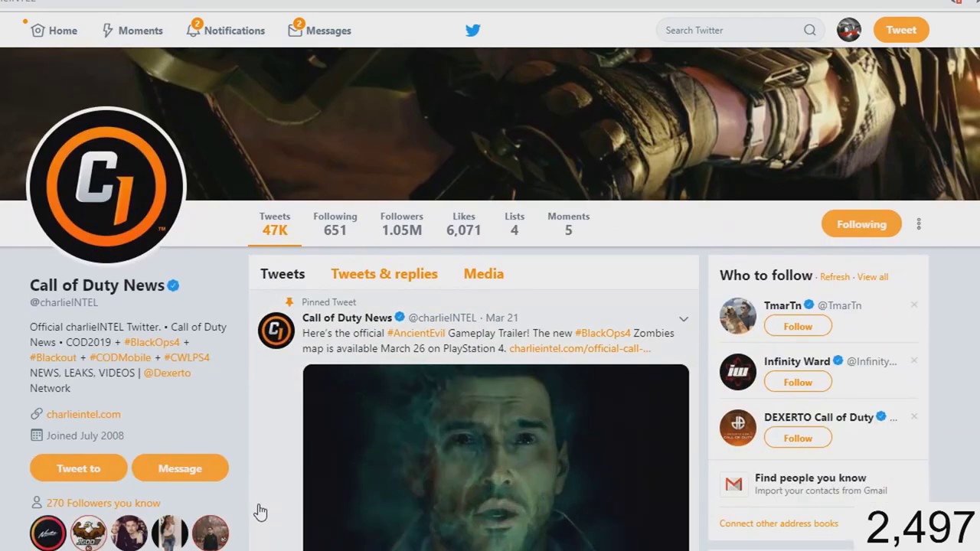View the Likes 6,071 list
Image resolution: width=980 pixels, height=551 pixels.
pyautogui.click(x=463, y=223)
